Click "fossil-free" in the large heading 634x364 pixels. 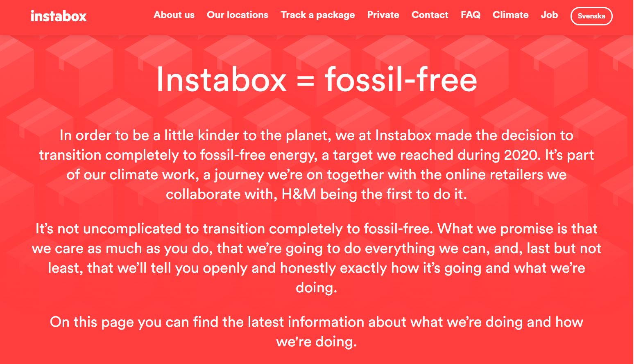[401, 79]
